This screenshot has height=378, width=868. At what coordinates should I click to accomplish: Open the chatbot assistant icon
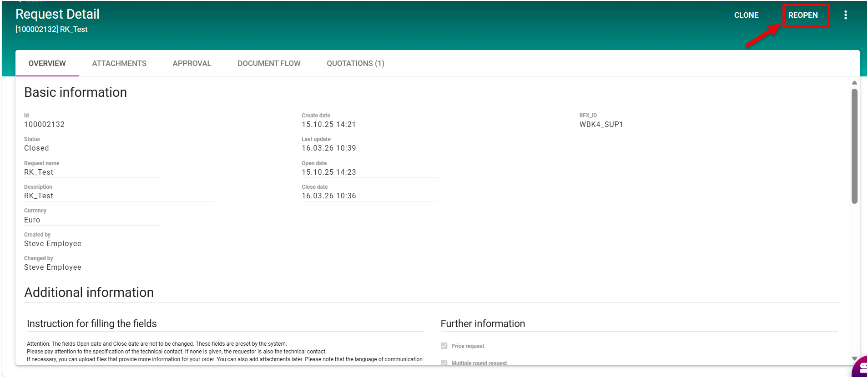(x=861, y=368)
